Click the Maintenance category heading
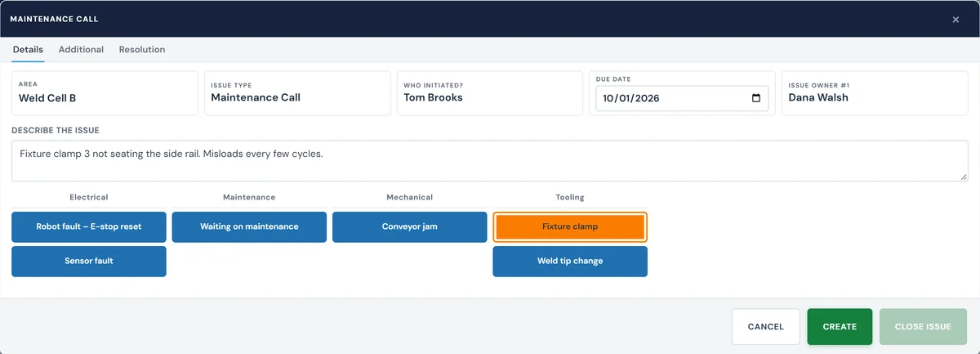Viewport: 980px width, 354px height. tap(249, 198)
